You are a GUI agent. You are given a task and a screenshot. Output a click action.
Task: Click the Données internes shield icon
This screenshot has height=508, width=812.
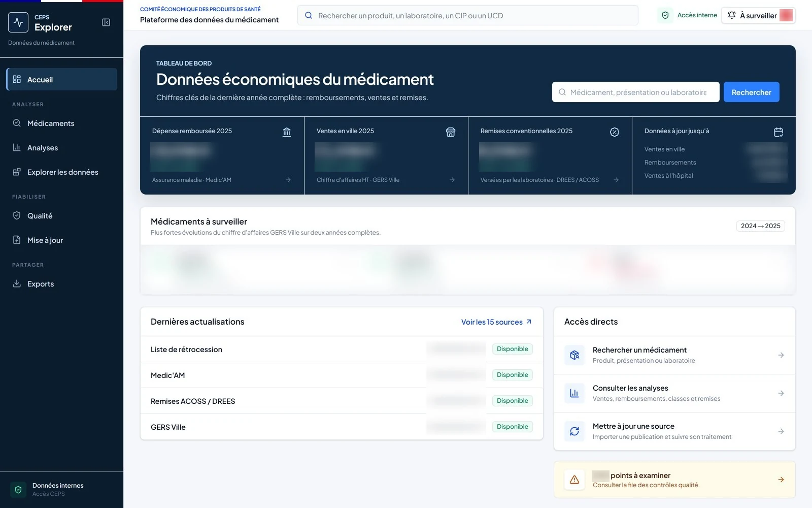click(x=18, y=490)
